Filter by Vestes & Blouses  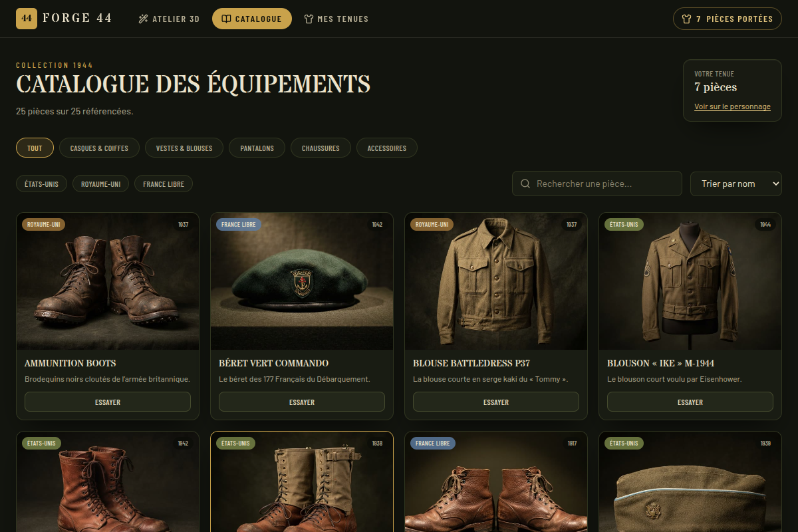184,148
